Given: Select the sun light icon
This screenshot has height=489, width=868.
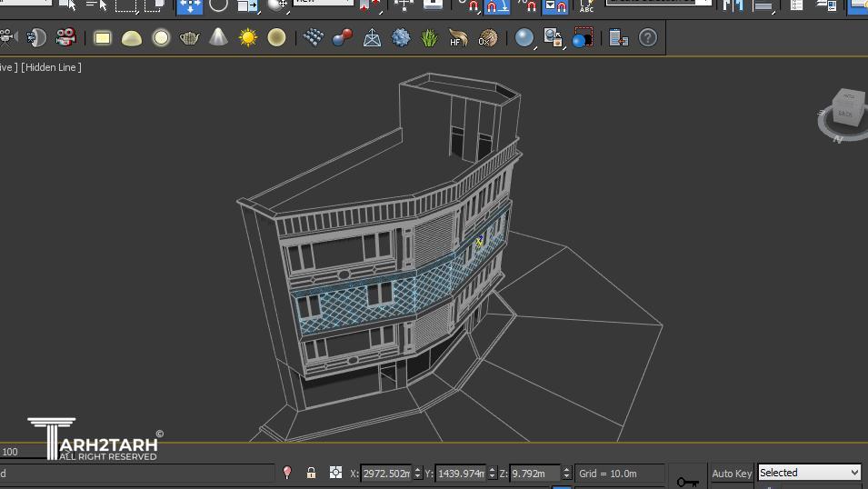Looking at the screenshot, I should pos(247,37).
